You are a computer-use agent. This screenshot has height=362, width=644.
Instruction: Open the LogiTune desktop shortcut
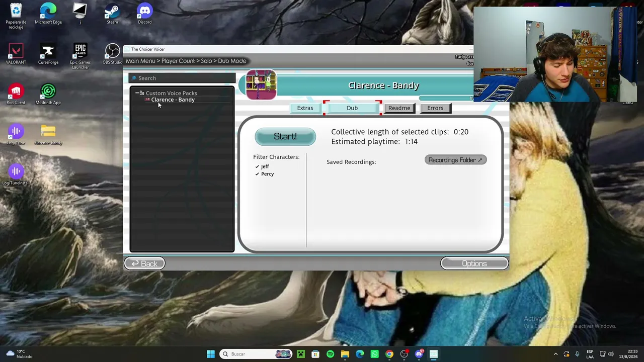(16, 134)
